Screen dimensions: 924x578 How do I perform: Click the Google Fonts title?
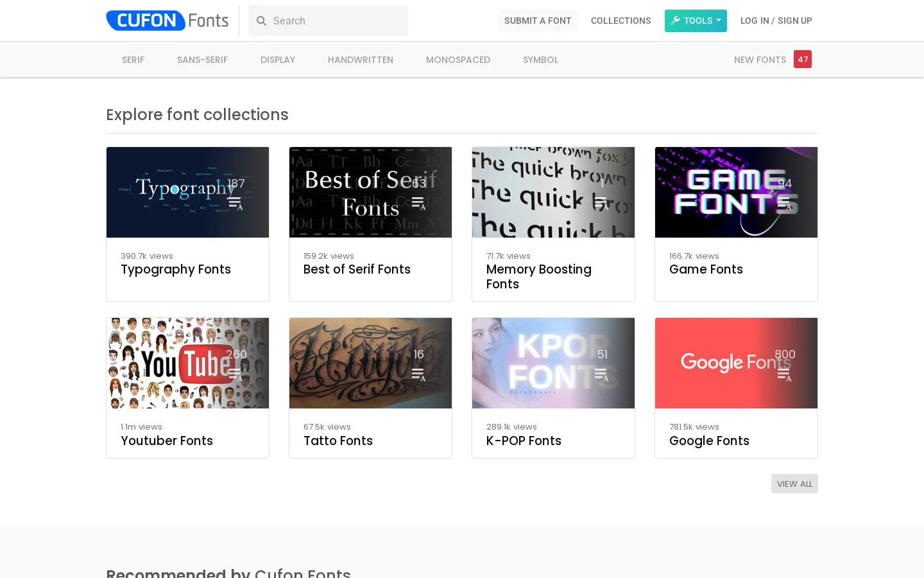tap(709, 441)
